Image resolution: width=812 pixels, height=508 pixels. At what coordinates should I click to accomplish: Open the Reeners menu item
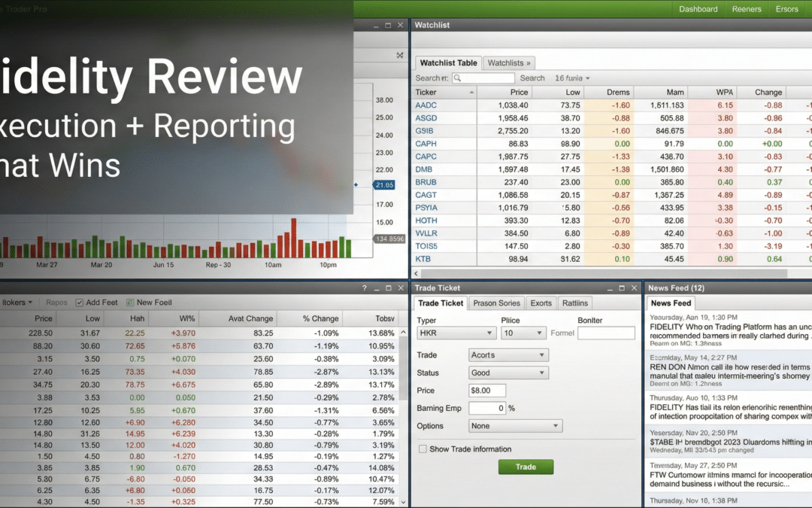pyautogui.click(x=747, y=9)
